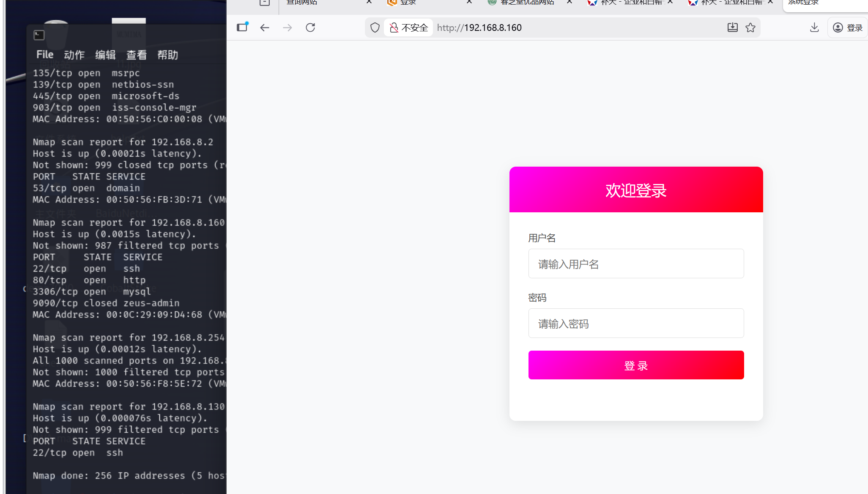Click the terminal window icon
The width and height of the screenshot is (868, 494).
point(39,35)
